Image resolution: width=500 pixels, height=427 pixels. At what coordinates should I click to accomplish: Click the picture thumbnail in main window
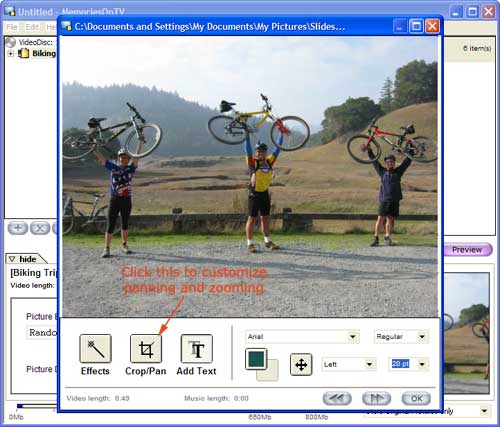coord(467,333)
